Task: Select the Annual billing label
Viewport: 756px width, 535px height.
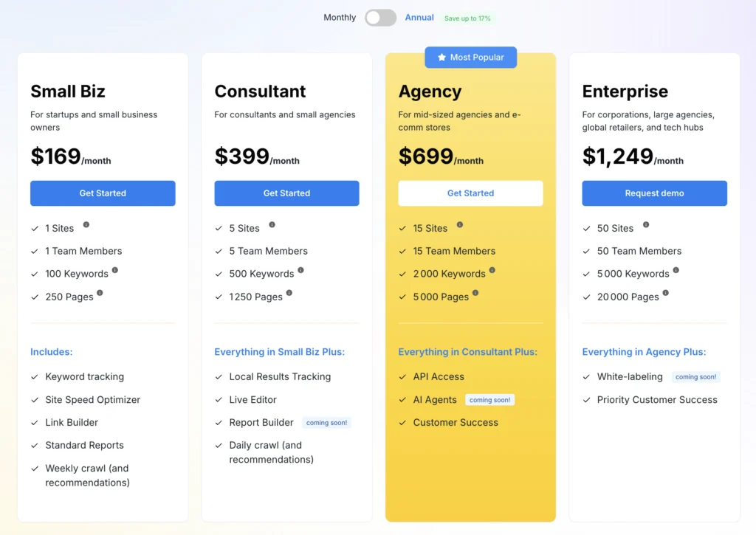Action: click(419, 18)
